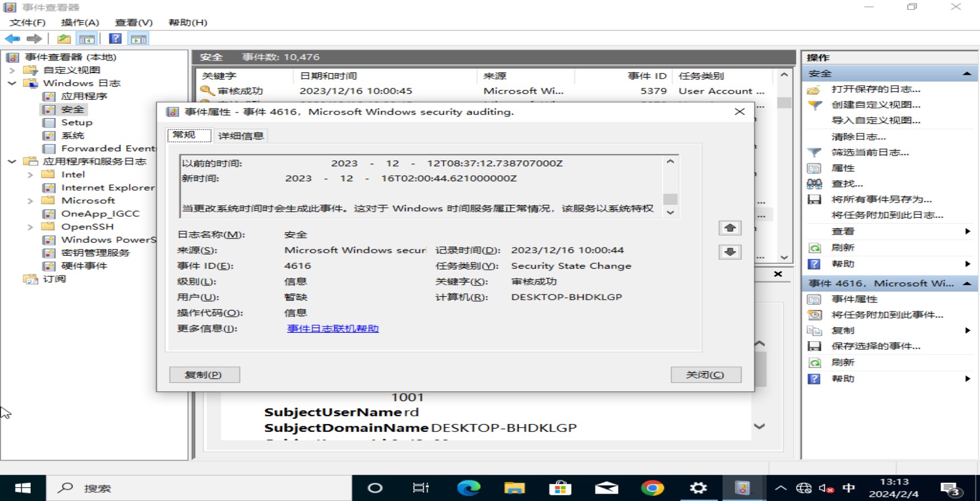Select 订阅 in the tree

[54, 279]
